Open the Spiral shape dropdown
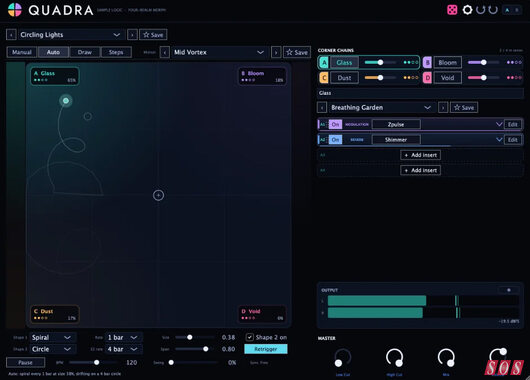The height and width of the screenshot is (380, 530). tap(52, 337)
